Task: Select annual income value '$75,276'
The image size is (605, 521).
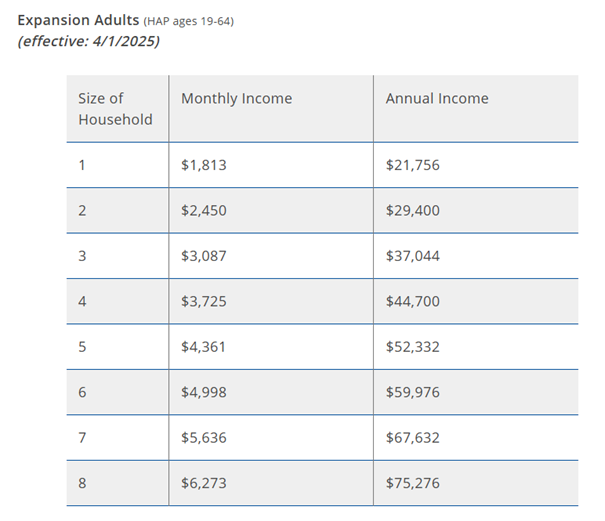Action: point(412,483)
